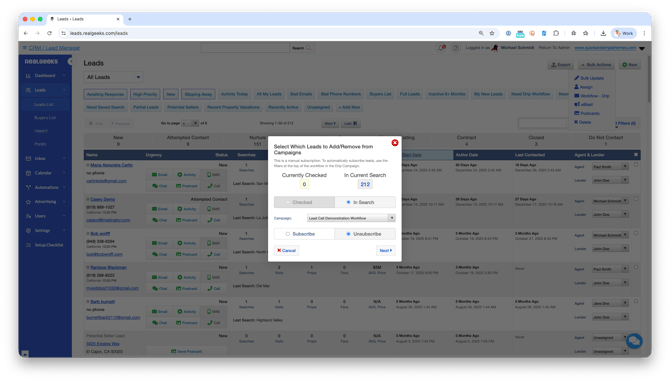Click the lead search input in header
Screen dimensions: 670x382
pyautogui.click(x=245, y=48)
